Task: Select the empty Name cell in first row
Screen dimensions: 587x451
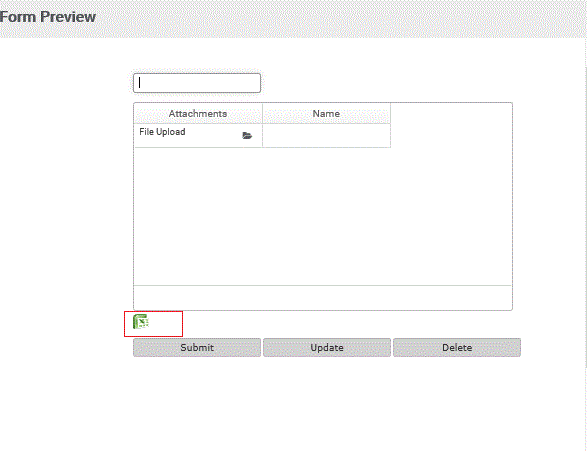Action: (x=326, y=135)
